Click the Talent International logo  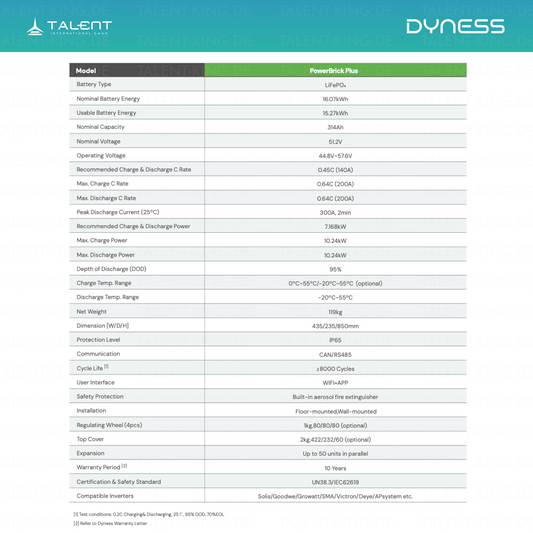(x=69, y=27)
